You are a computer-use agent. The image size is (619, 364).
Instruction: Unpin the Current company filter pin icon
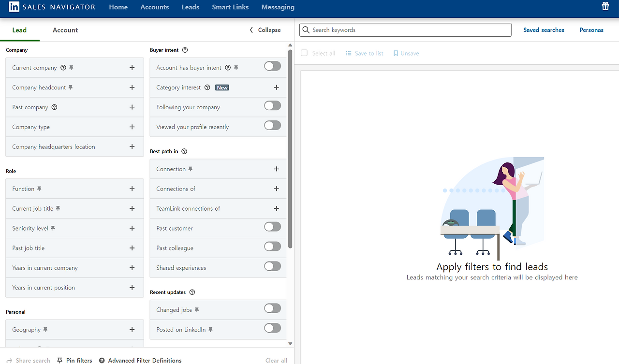click(x=71, y=68)
